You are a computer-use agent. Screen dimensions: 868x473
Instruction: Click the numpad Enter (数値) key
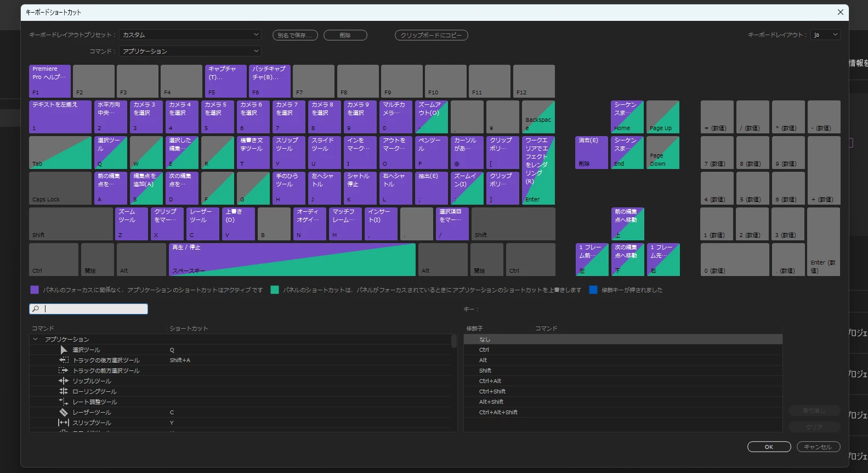click(x=824, y=241)
